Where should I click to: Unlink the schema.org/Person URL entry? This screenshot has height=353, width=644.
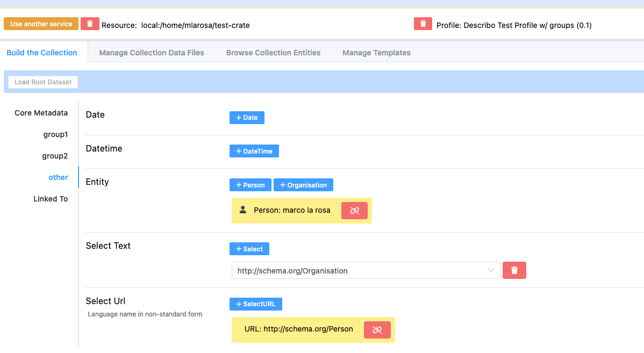(377, 329)
